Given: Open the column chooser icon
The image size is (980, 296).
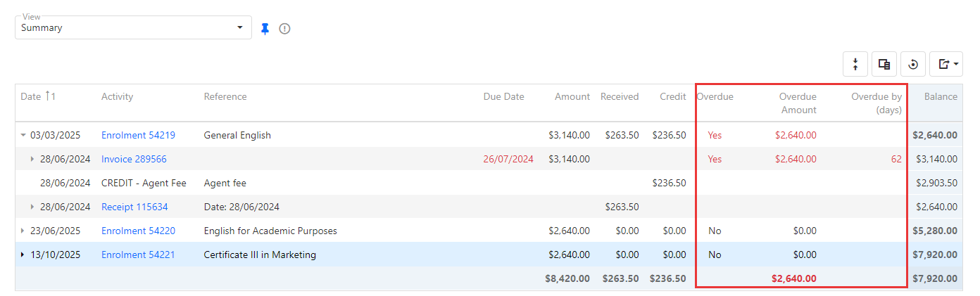Looking at the screenshot, I should tap(884, 65).
